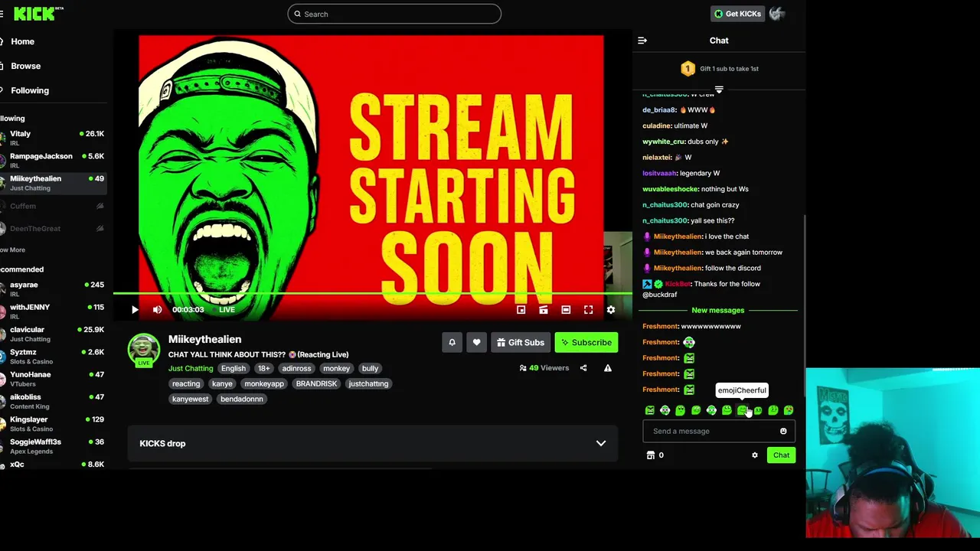The width and height of the screenshot is (980, 551).
Task: Insert the emojiCheerful emote under tooltip
Action: click(x=742, y=411)
